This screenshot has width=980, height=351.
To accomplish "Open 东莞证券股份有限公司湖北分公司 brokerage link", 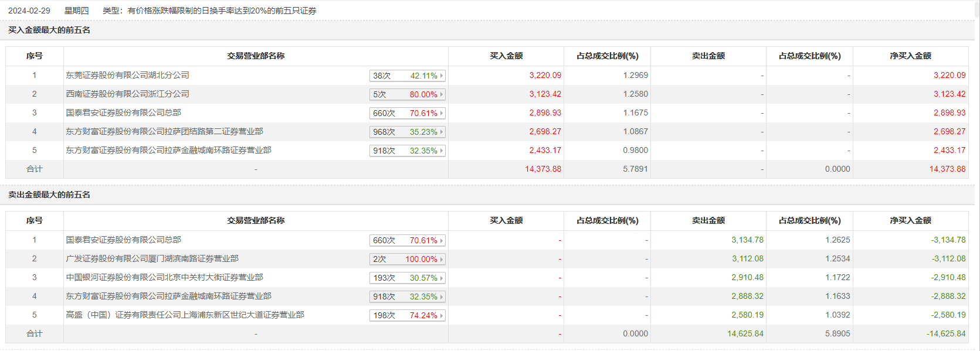I will coord(127,75).
